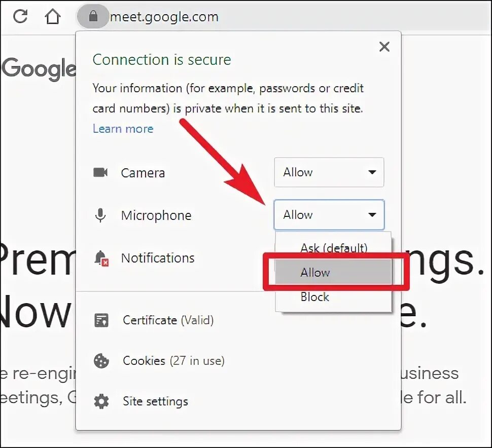Open the Microphone permission dropdown
The height and width of the screenshot is (448, 492).
click(x=329, y=215)
